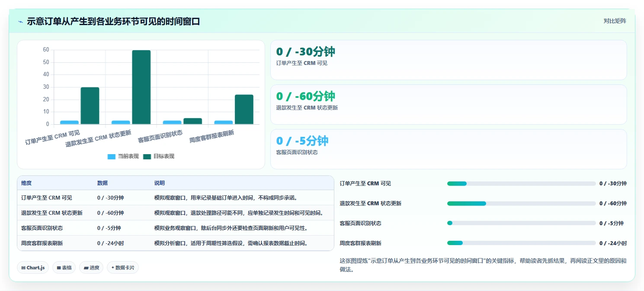The height and width of the screenshot is (291, 644).
Task: Click the 目标表现 bar for 订单产生至 CRM 可见
Action: click(x=90, y=106)
